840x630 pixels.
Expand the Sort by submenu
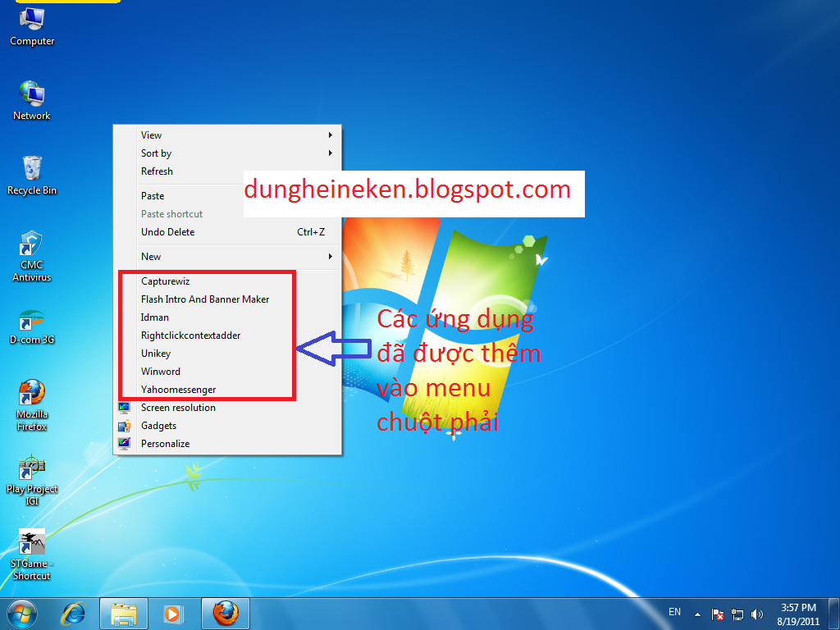227,153
